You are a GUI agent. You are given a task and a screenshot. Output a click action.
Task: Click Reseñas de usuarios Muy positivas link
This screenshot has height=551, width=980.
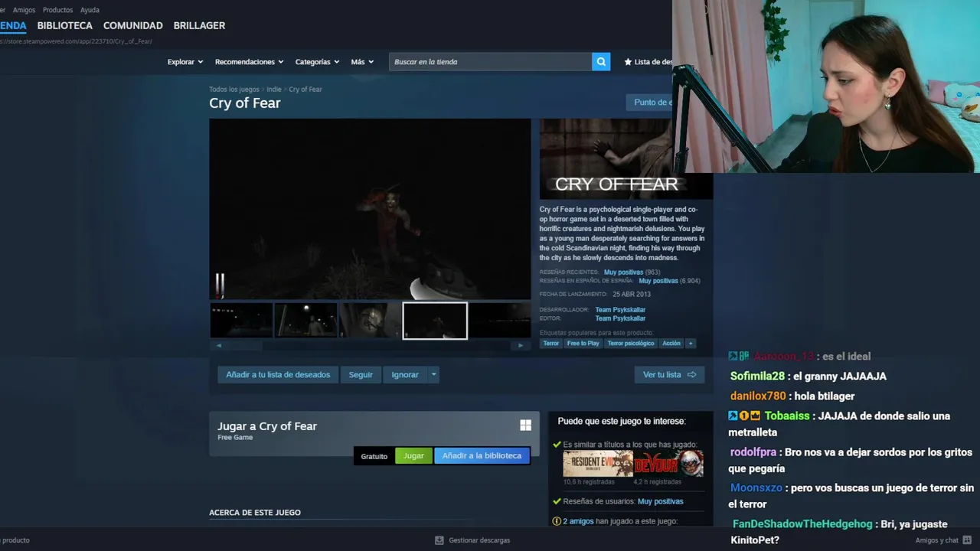coord(660,501)
